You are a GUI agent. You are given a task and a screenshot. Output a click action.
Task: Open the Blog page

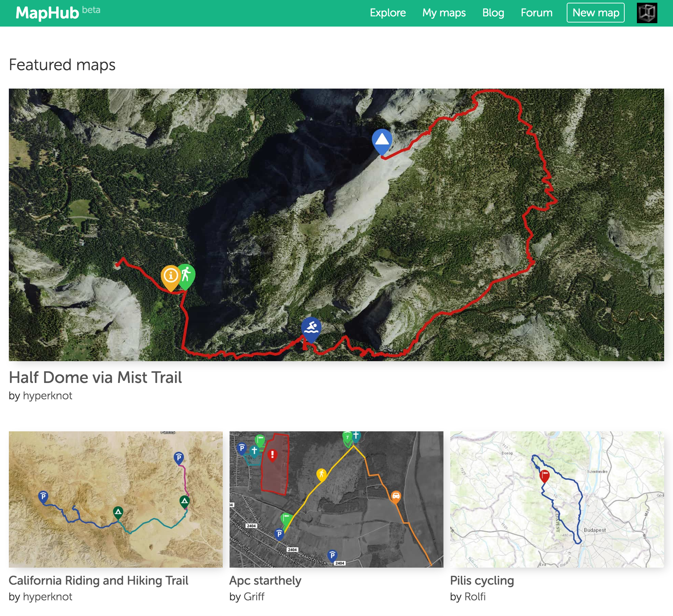(x=493, y=13)
